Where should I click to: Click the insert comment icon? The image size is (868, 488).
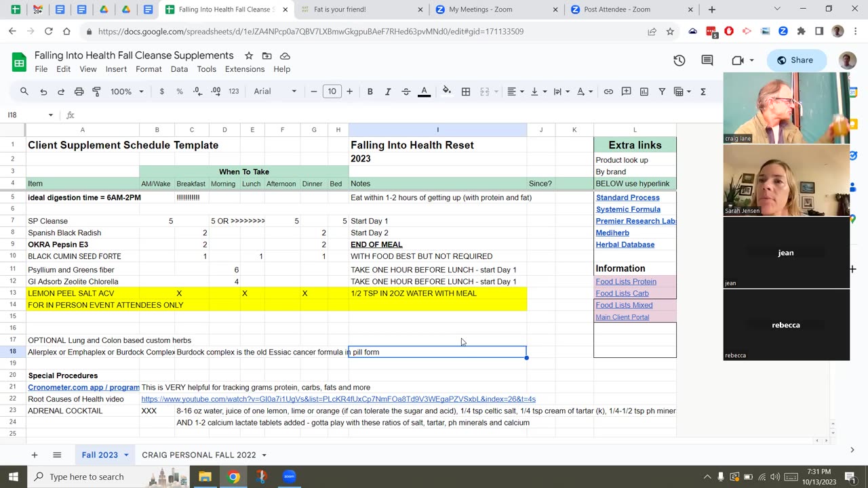tap(627, 91)
